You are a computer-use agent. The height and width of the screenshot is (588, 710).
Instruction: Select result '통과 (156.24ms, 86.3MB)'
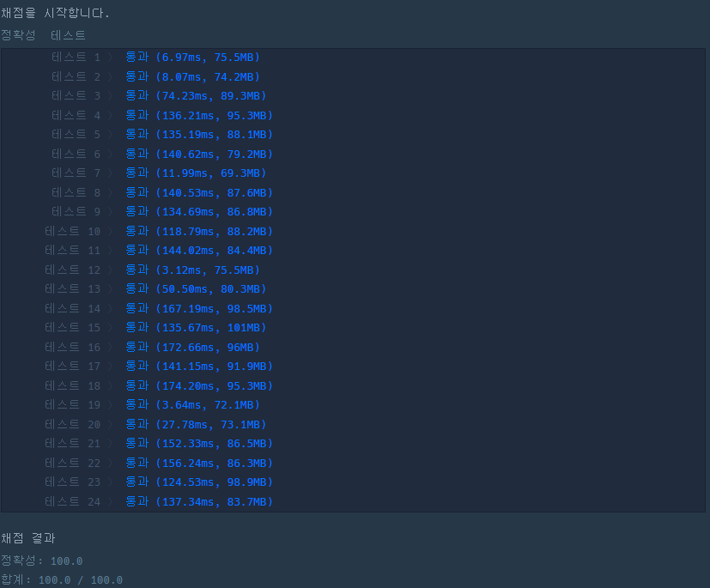pyautogui.click(x=199, y=463)
